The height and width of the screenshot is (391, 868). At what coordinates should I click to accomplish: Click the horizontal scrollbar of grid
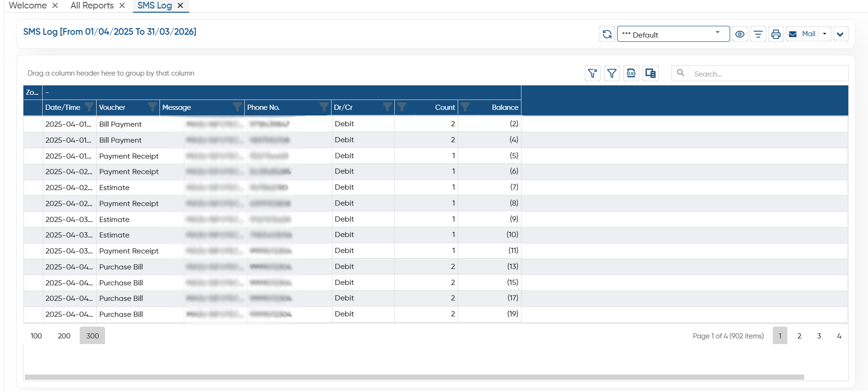click(x=415, y=377)
